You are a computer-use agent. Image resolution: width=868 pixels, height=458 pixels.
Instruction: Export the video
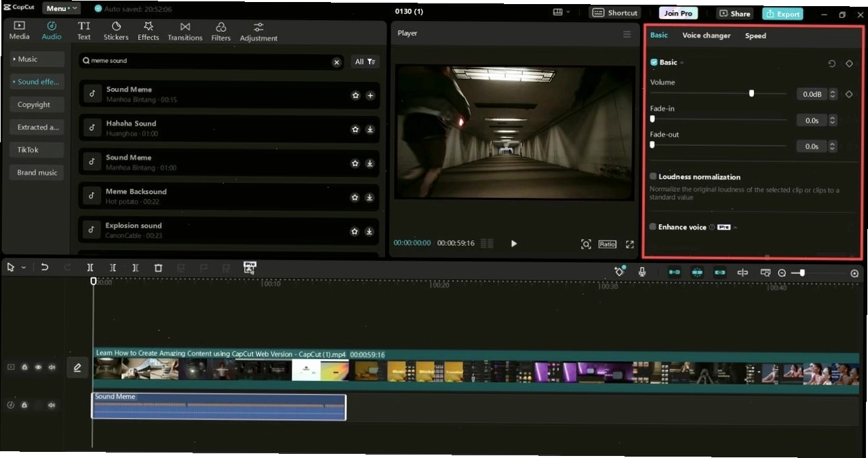(x=783, y=14)
